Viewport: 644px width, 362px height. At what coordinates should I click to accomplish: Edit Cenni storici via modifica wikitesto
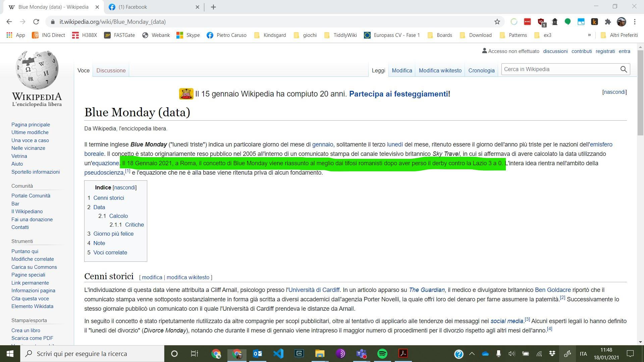(x=188, y=277)
